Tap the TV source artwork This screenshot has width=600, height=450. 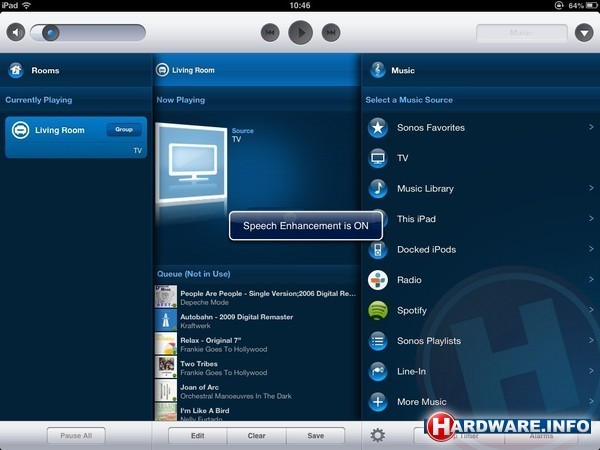coord(191,164)
